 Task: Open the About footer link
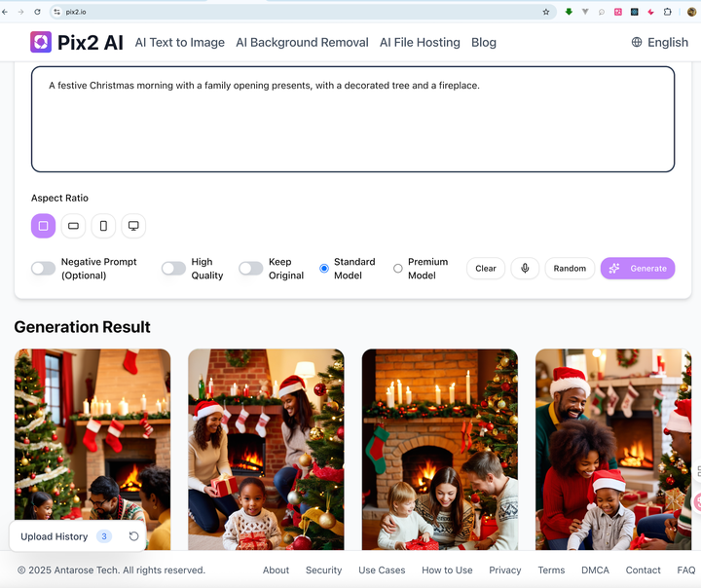pos(276,570)
